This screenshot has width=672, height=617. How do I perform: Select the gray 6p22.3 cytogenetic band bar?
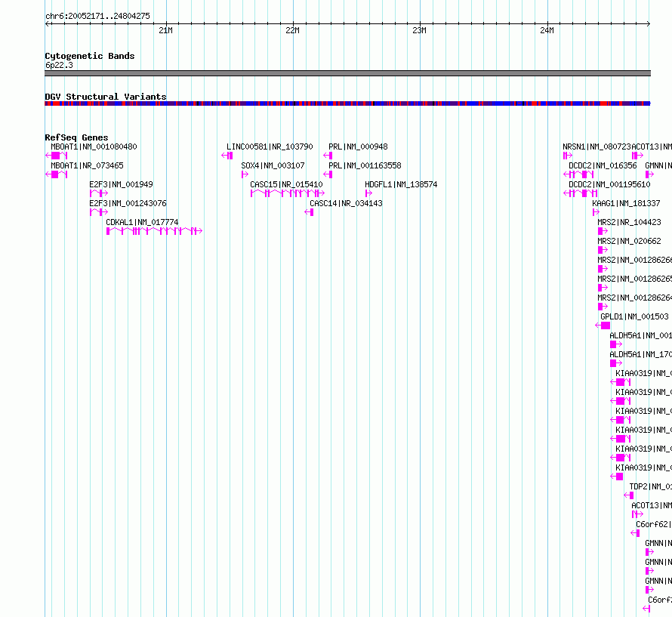click(347, 73)
